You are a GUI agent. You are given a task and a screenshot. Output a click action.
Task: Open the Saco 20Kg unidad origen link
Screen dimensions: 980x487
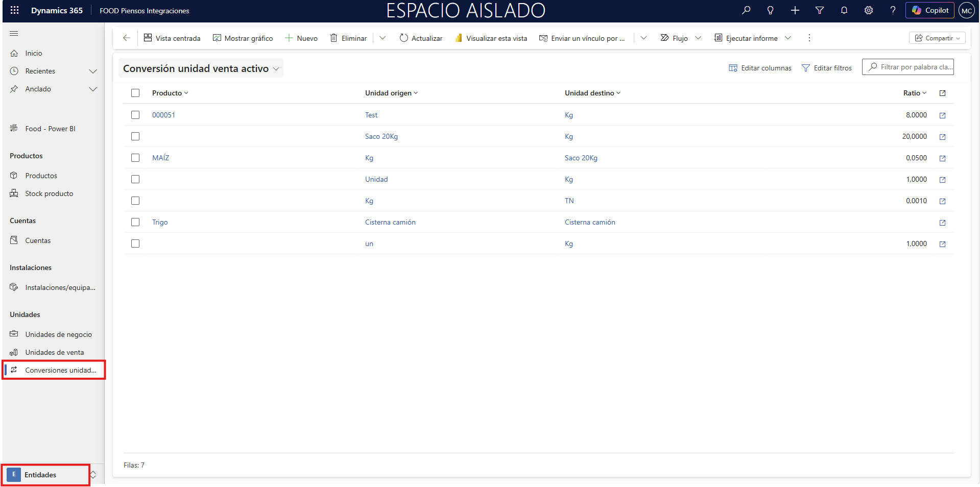tap(381, 136)
